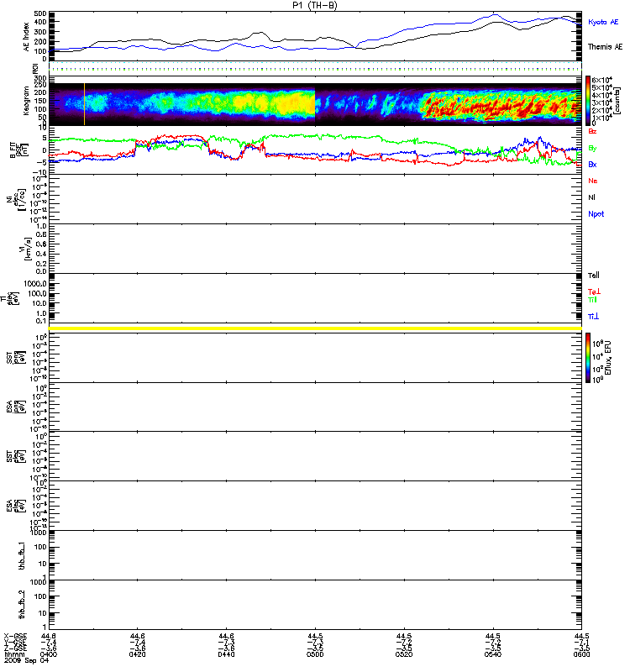This screenshot has height=672, width=630.
Task: Click the keogram counts color bar
Action: click(588, 100)
